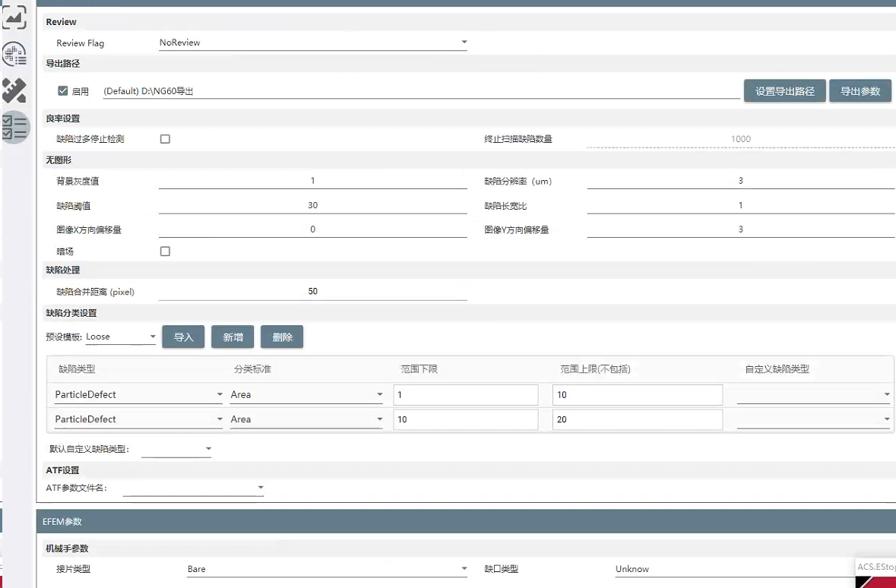Viewport: 896px width, 588px height.
Task: Open the image capture view sidebar icon
Action: point(14,17)
